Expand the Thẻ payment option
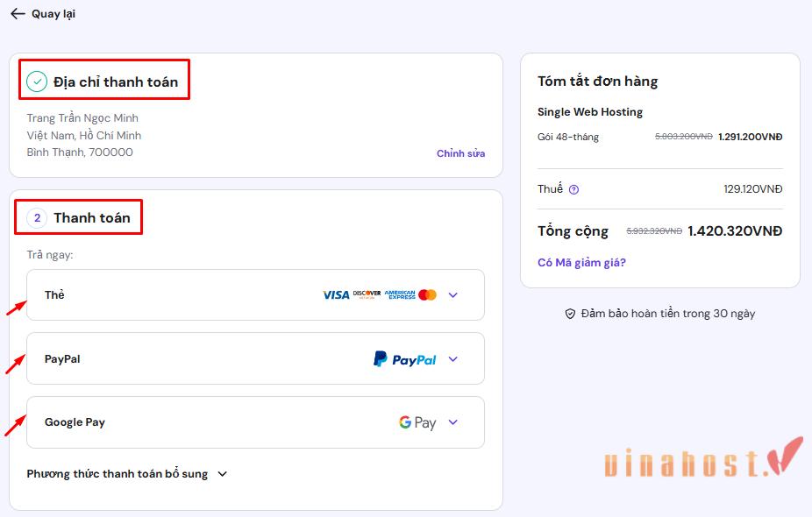812x517 pixels. point(452,294)
